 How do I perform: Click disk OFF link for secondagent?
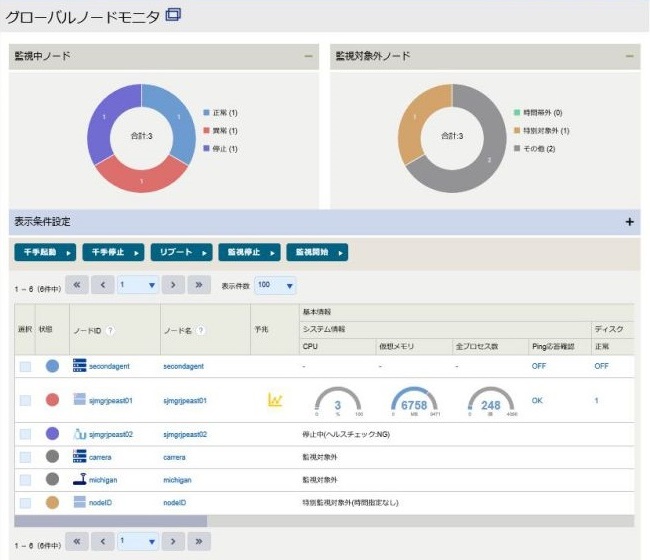point(601,366)
